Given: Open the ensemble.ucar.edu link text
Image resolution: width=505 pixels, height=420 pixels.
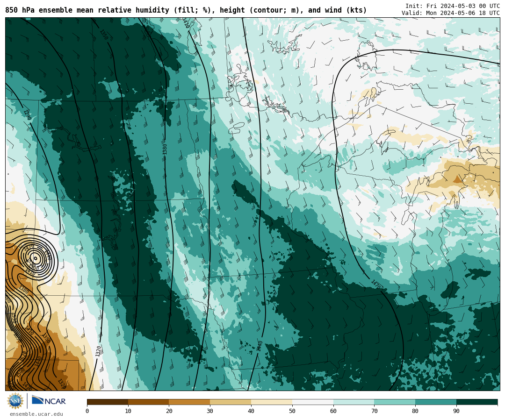Looking at the screenshot, I should point(36,414).
